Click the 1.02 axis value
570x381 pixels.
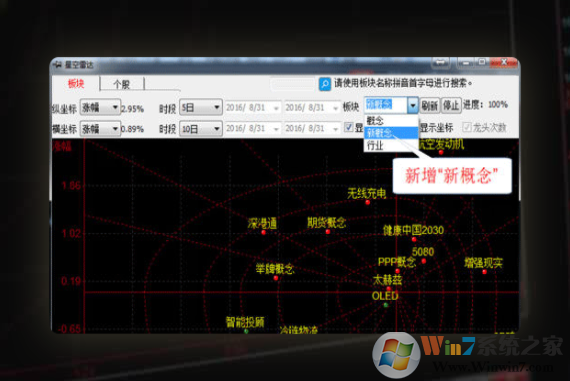71,233
